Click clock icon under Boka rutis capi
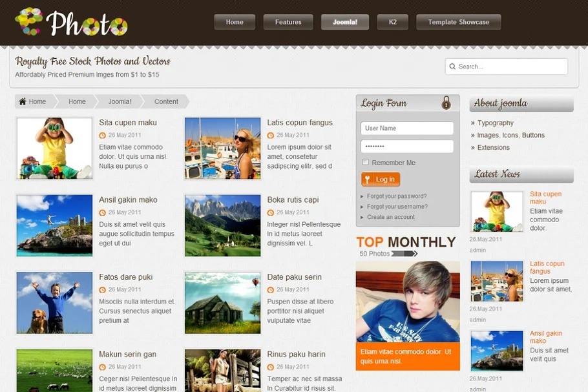 (271, 212)
